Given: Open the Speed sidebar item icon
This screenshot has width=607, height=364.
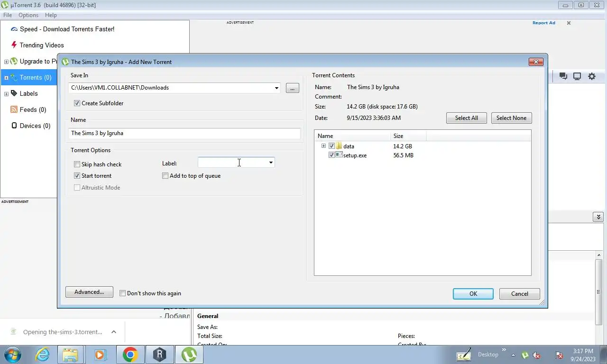Looking at the screenshot, I should (14, 29).
